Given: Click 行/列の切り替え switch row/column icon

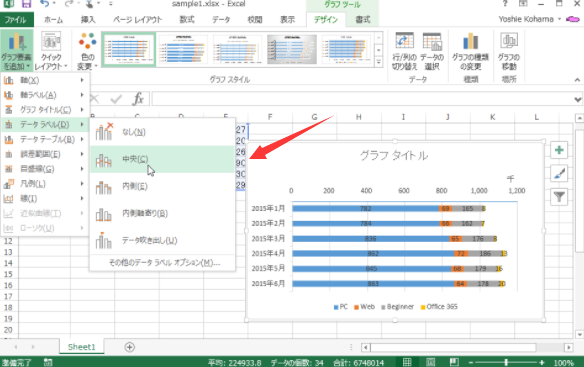Looking at the screenshot, I should coord(404,51).
